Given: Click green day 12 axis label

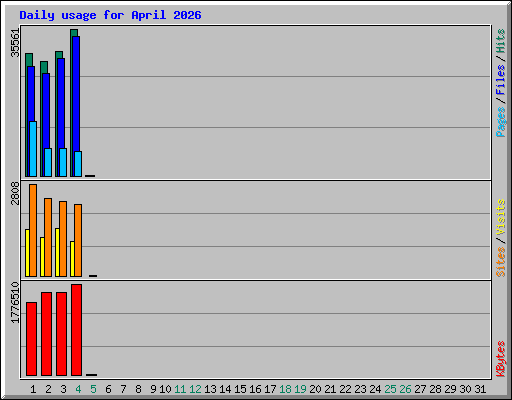Looking at the screenshot, I should [x=195, y=389].
